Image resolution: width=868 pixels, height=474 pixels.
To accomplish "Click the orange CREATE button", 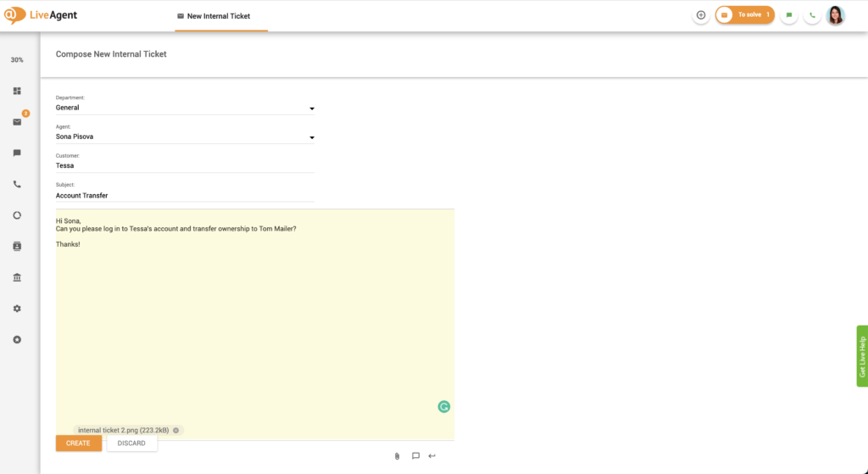I will (x=78, y=443).
